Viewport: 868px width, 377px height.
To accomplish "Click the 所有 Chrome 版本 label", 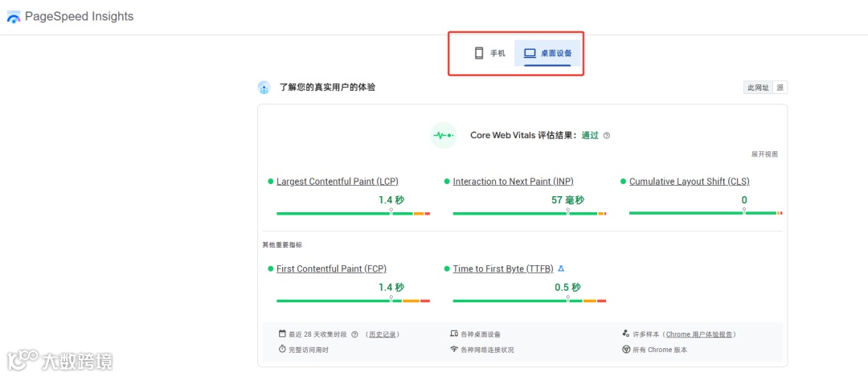I will pyautogui.click(x=660, y=350).
